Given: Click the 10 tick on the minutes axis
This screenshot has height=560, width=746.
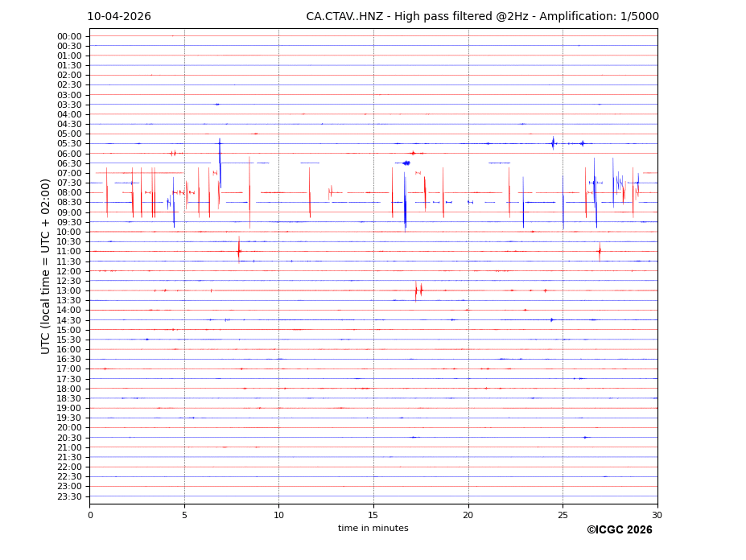Looking at the screenshot, I should click(x=278, y=515).
